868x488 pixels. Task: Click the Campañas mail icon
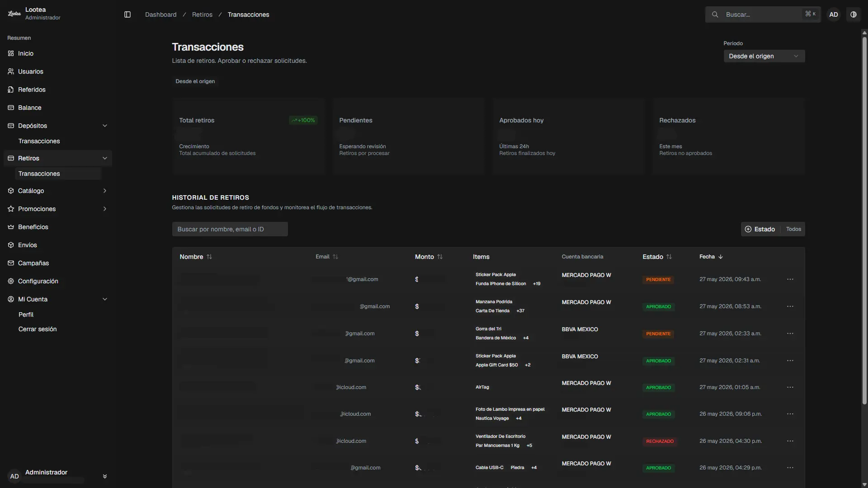pos(11,263)
